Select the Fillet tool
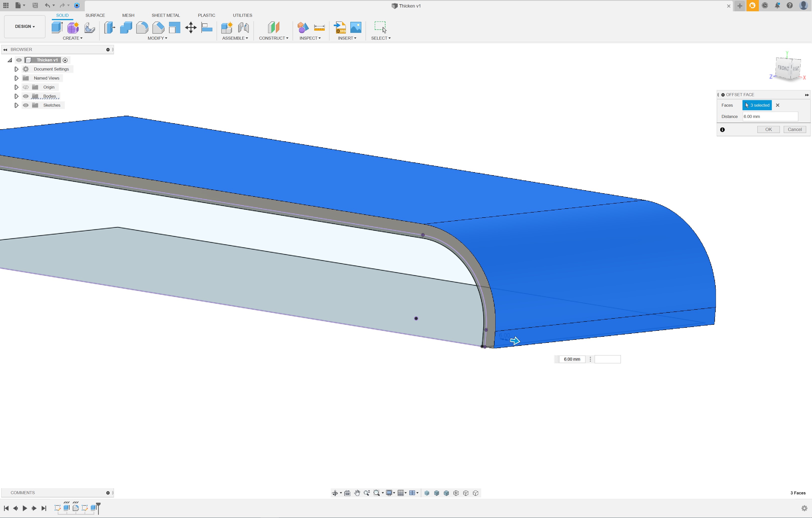Screen dimensions: 812x518 (x=142, y=27)
